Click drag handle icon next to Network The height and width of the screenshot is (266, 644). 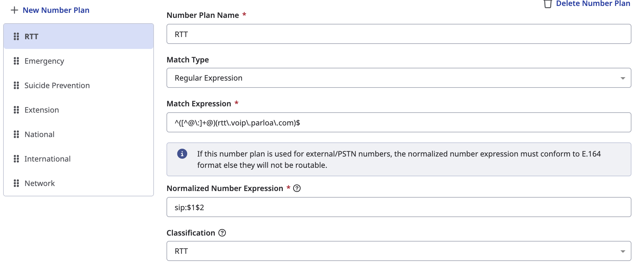[16, 183]
